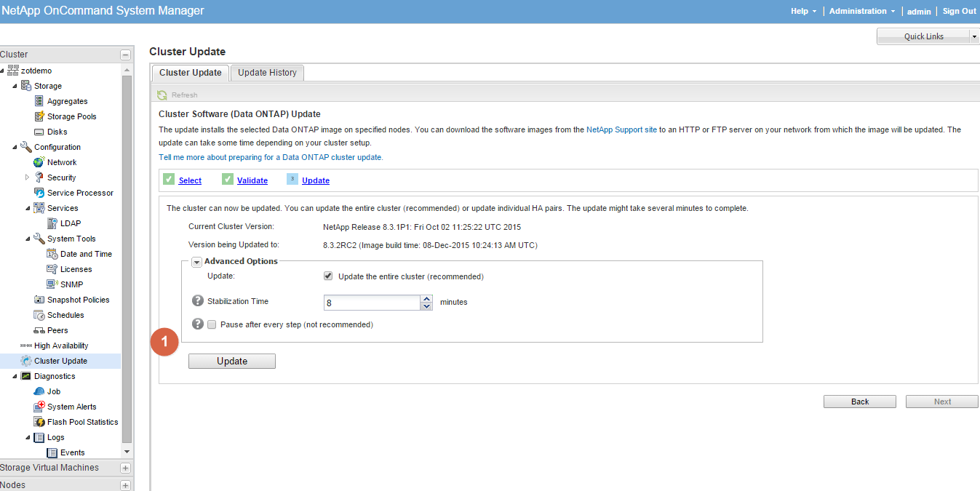Collapse the Services tree node

[x=28, y=208]
